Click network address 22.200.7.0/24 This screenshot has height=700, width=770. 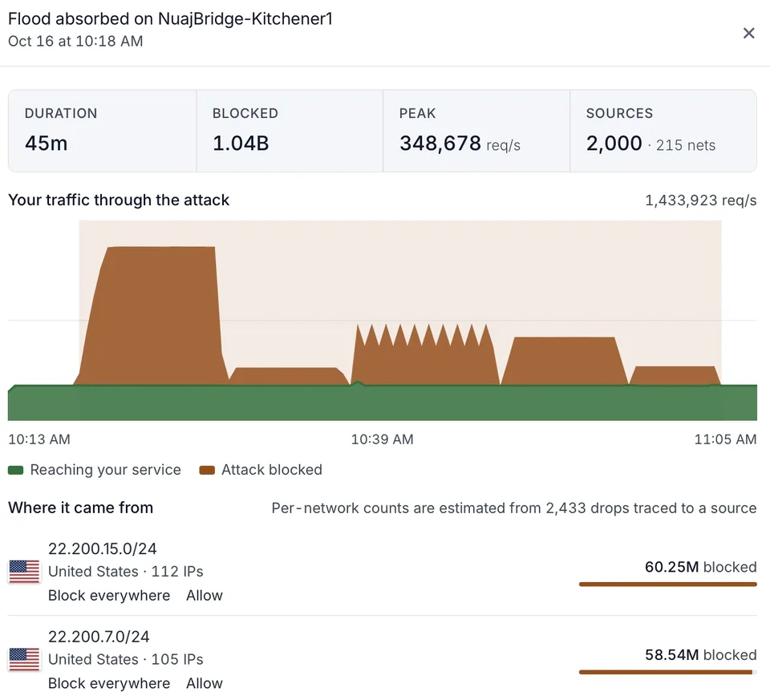click(x=99, y=636)
